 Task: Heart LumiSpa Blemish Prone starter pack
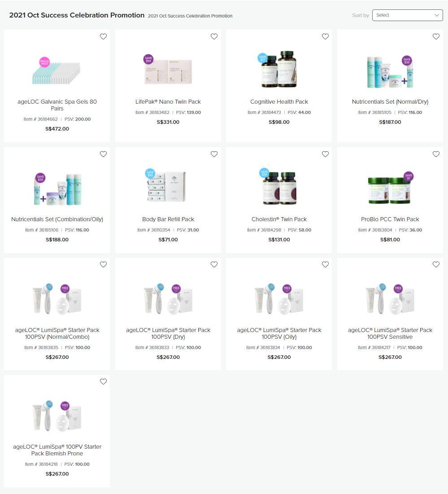click(103, 381)
